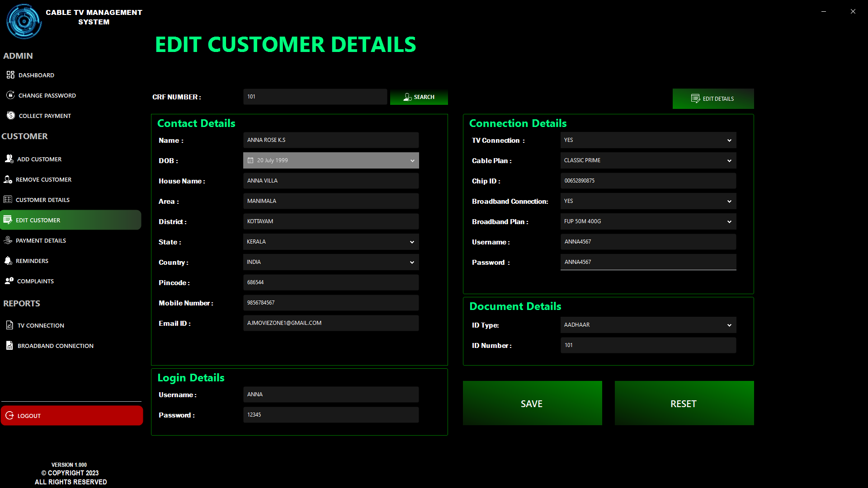This screenshot has width=868, height=488.
Task: Click the Remove Customer icon
Action: click(8, 179)
